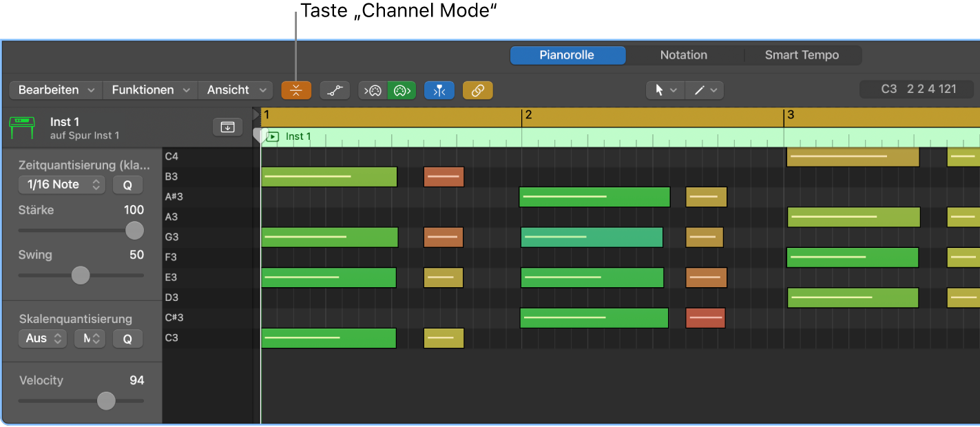This screenshot has width=980, height=427.
Task: Switch to the Notation tab
Action: pyautogui.click(x=683, y=55)
